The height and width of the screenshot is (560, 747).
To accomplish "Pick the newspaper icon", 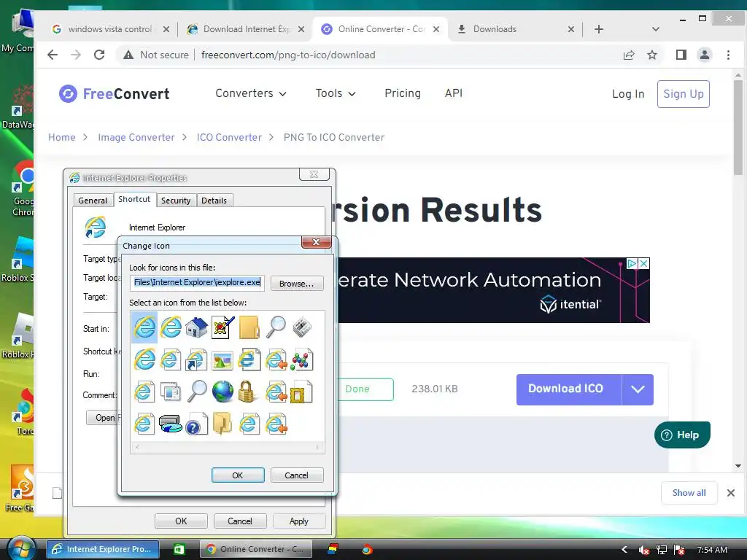I will pos(302,327).
